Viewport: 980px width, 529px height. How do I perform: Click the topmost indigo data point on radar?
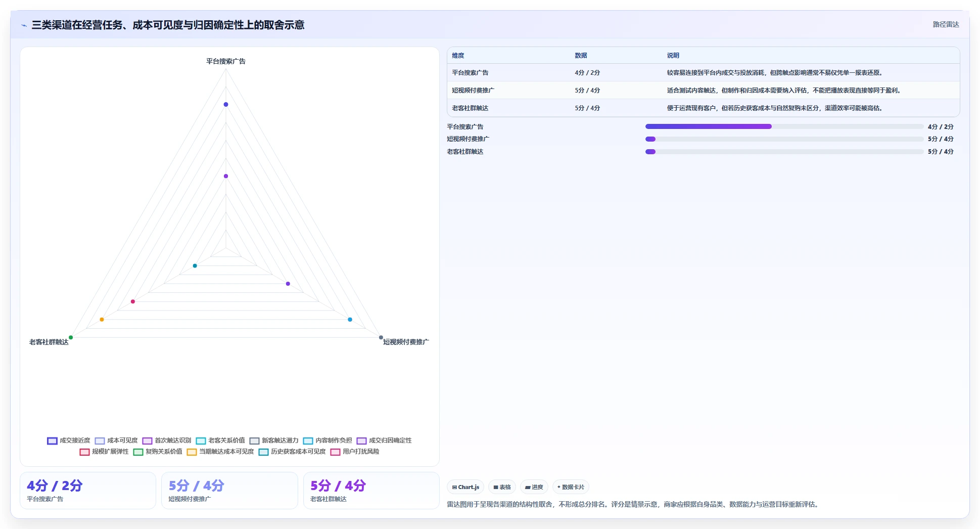click(x=226, y=104)
